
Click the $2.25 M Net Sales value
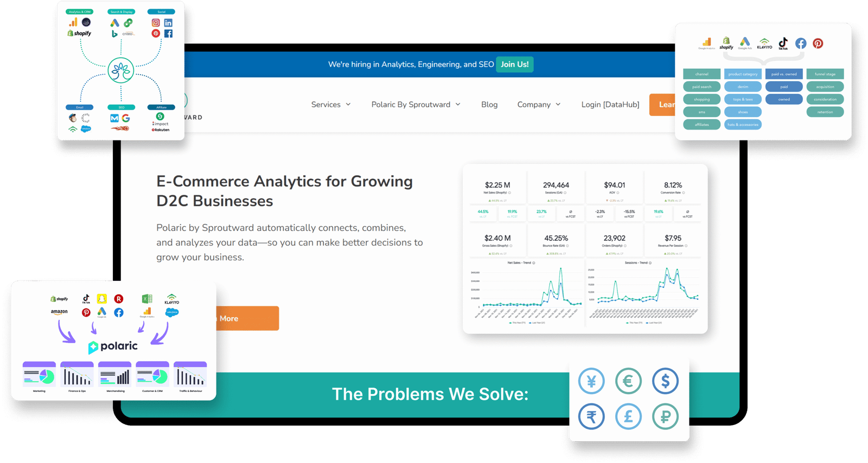[497, 185]
